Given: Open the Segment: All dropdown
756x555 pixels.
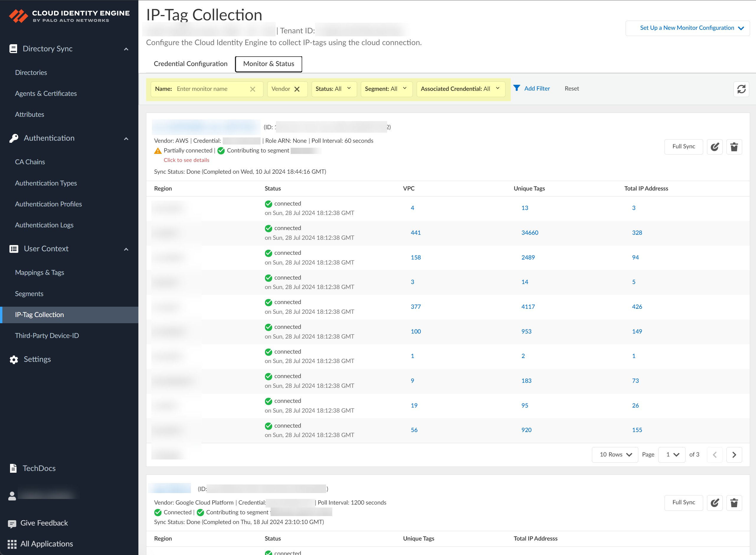Looking at the screenshot, I should [386, 89].
